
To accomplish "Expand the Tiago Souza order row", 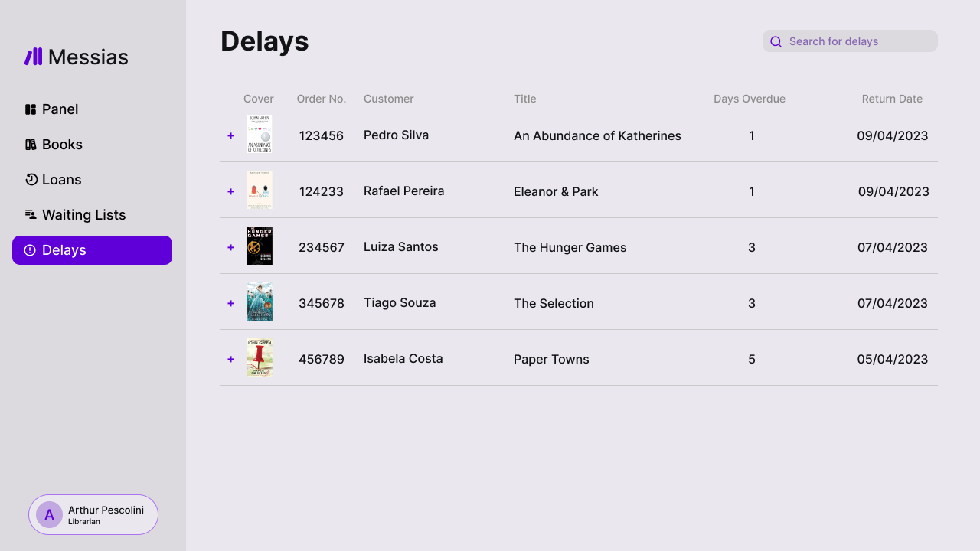I will 230,303.
